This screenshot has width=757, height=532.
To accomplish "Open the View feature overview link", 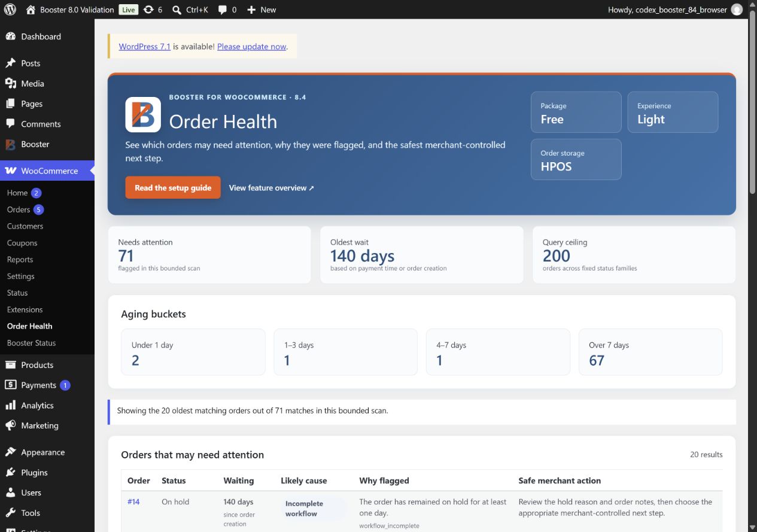I will 272,188.
